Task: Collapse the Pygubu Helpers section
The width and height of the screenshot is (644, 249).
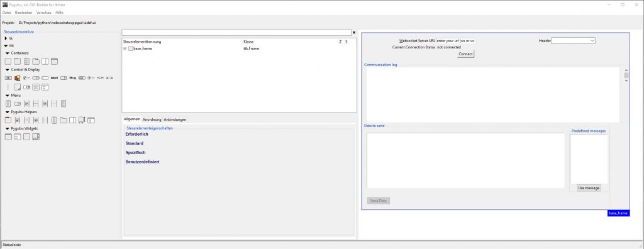Action: pyautogui.click(x=8, y=112)
